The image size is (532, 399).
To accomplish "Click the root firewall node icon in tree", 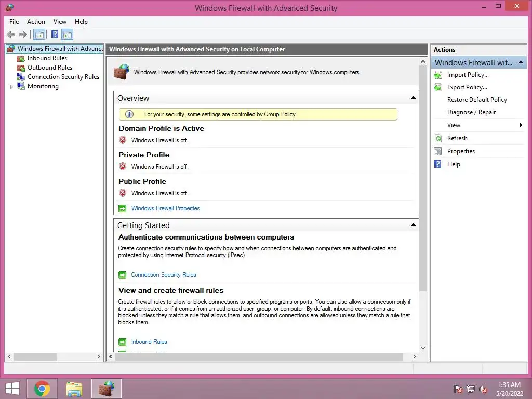I will point(11,49).
